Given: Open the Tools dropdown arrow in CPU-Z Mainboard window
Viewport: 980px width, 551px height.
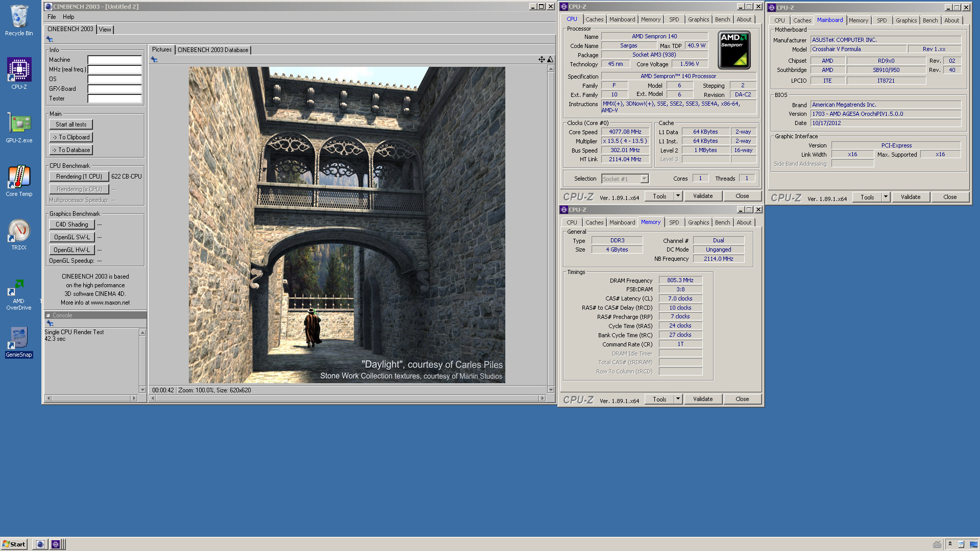Looking at the screenshot, I should coord(886,197).
